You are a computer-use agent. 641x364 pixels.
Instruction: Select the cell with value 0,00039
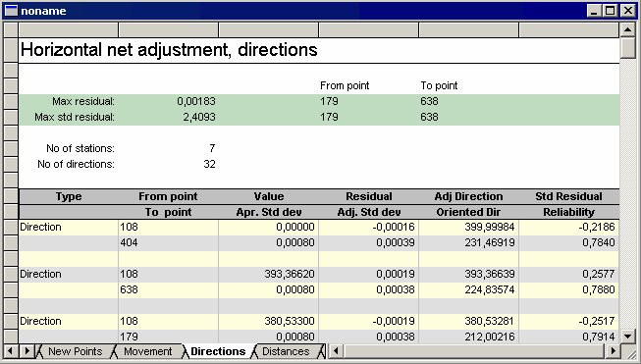369,242
